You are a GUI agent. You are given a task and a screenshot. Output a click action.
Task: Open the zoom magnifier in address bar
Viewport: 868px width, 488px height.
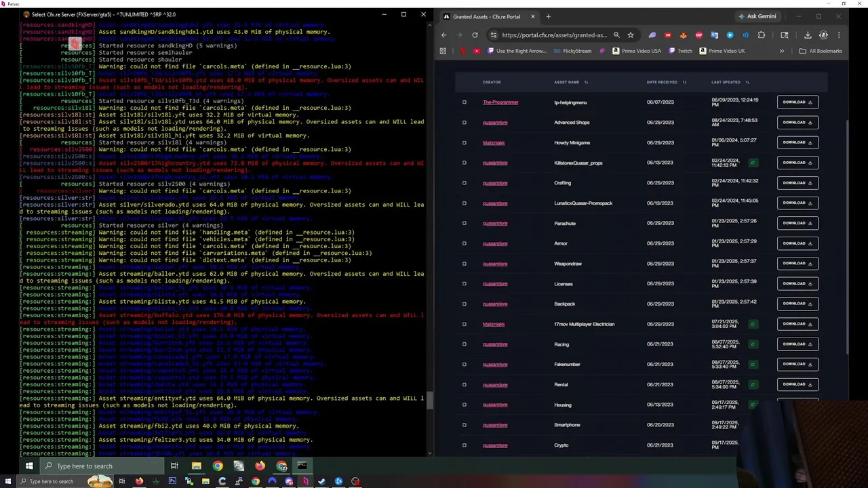[616, 35]
